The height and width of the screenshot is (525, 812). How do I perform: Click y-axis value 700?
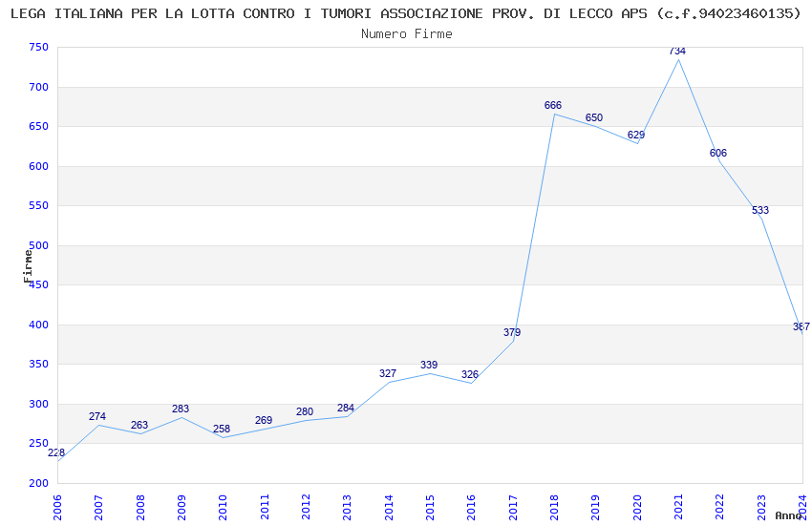click(38, 87)
